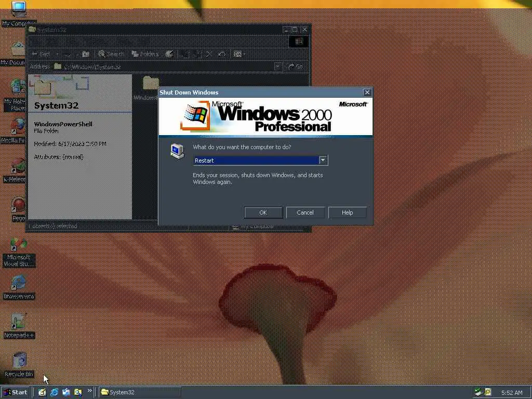Viewport: 532px width, 399px height.
Task: Toggle Folders pane in the System32 window
Action: [x=145, y=54]
